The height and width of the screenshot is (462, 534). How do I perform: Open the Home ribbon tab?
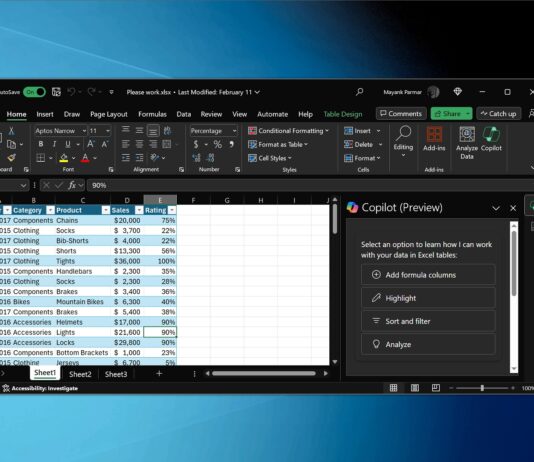coord(16,114)
